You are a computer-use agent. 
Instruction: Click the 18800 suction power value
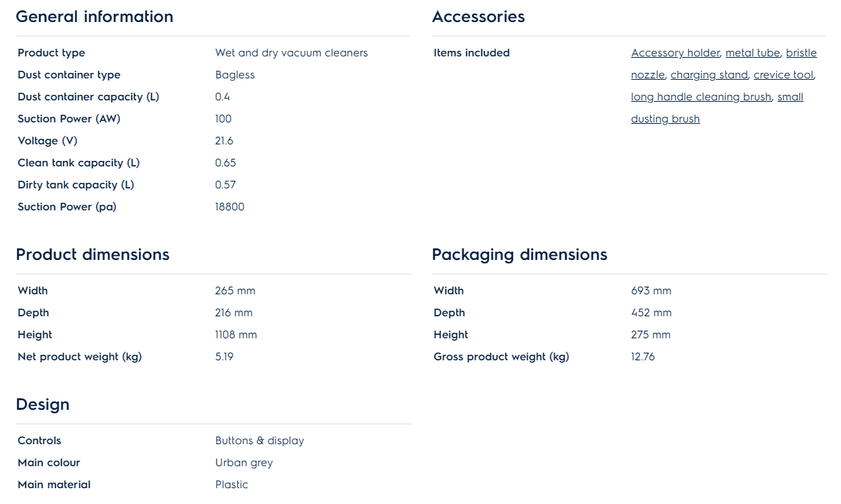point(229,207)
